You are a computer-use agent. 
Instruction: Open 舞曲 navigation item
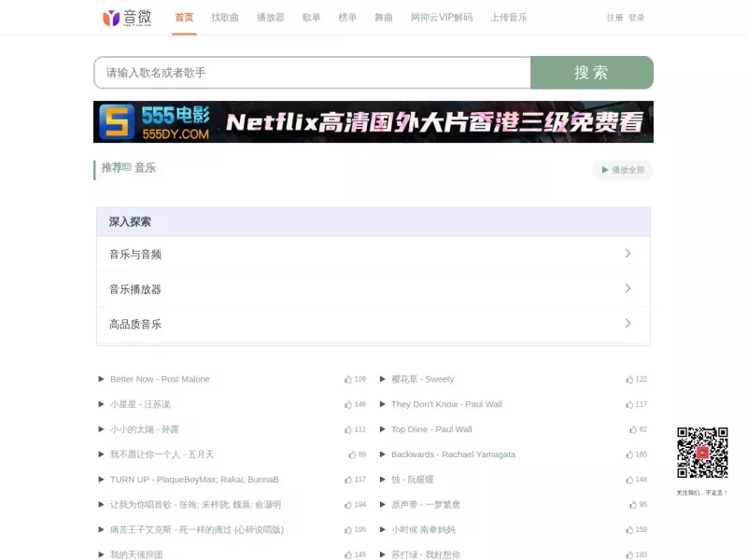384,18
